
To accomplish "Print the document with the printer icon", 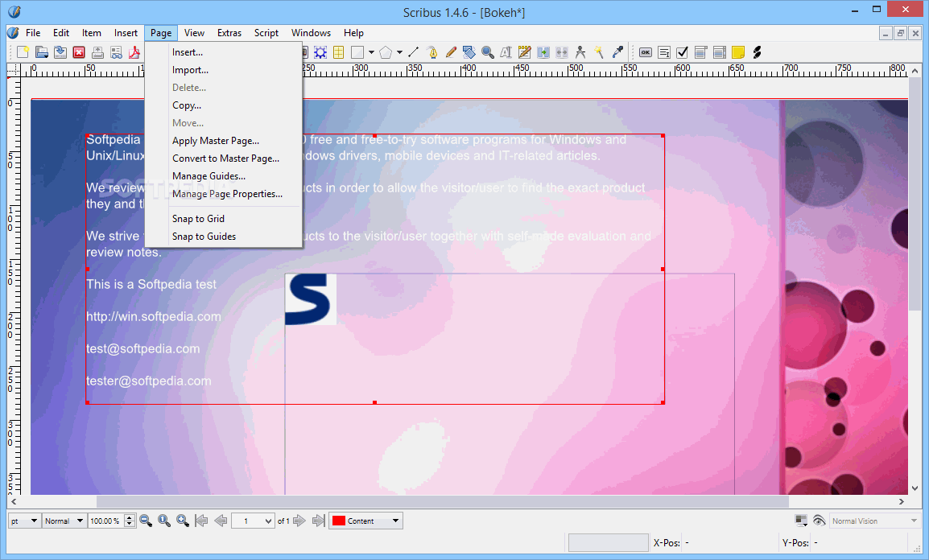I will tap(97, 52).
